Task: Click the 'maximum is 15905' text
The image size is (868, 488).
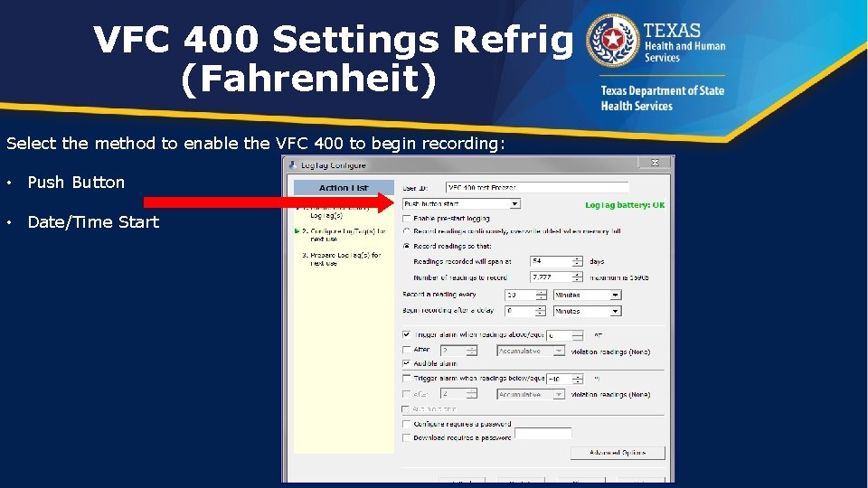Action: [x=618, y=277]
